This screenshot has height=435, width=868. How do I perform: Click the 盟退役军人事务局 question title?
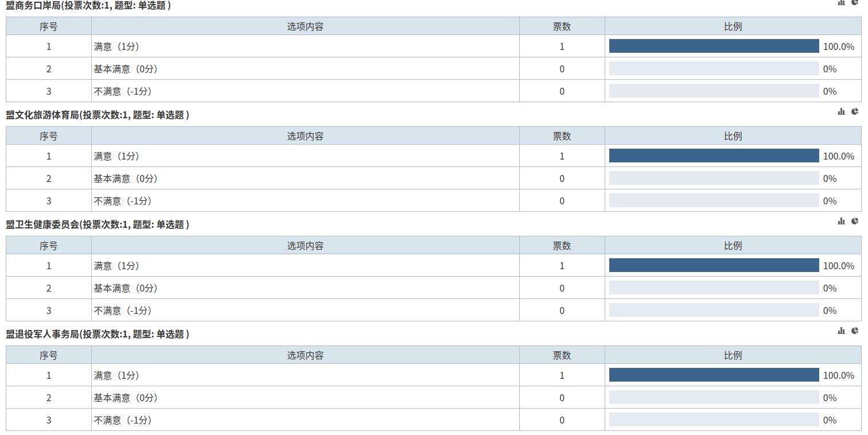[98, 334]
